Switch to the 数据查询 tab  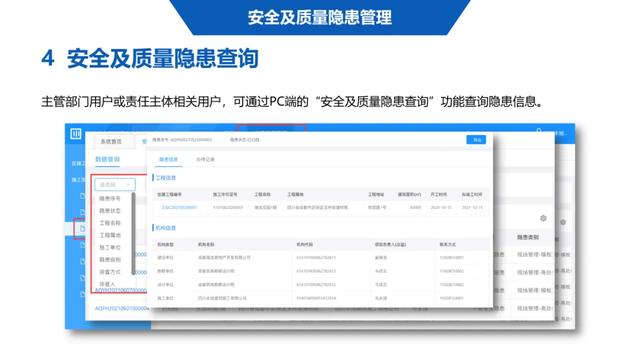[107, 160]
